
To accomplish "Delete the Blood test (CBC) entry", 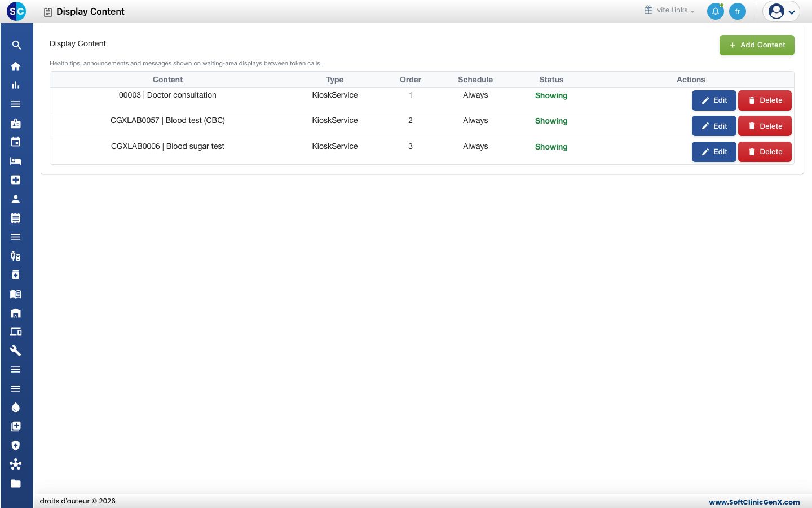I will (765, 126).
